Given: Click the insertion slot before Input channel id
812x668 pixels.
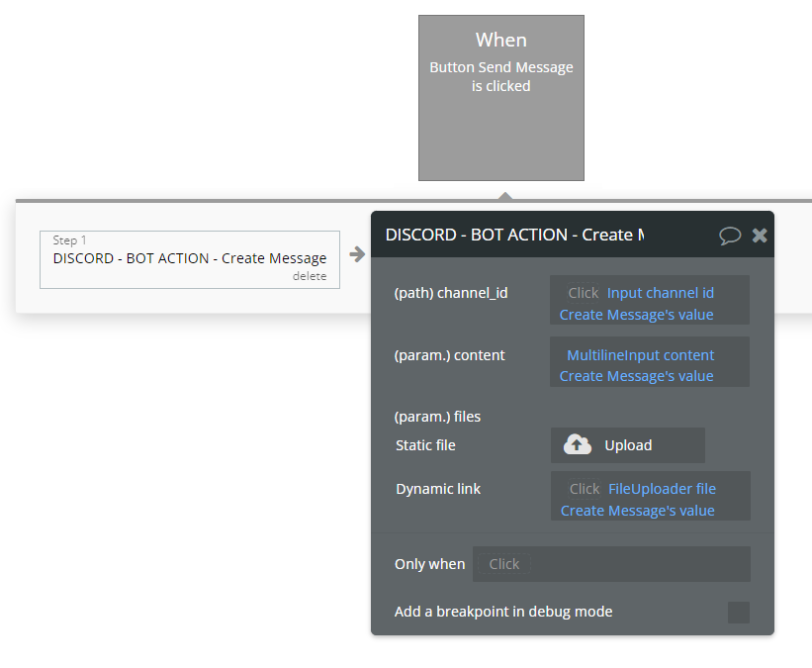Looking at the screenshot, I should coord(584,293).
